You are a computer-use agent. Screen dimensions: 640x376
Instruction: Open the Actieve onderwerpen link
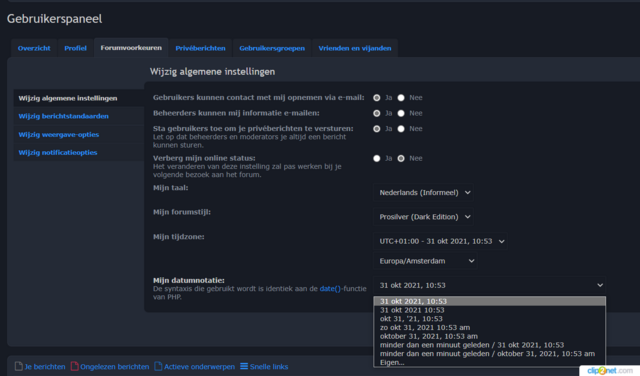pos(199,367)
